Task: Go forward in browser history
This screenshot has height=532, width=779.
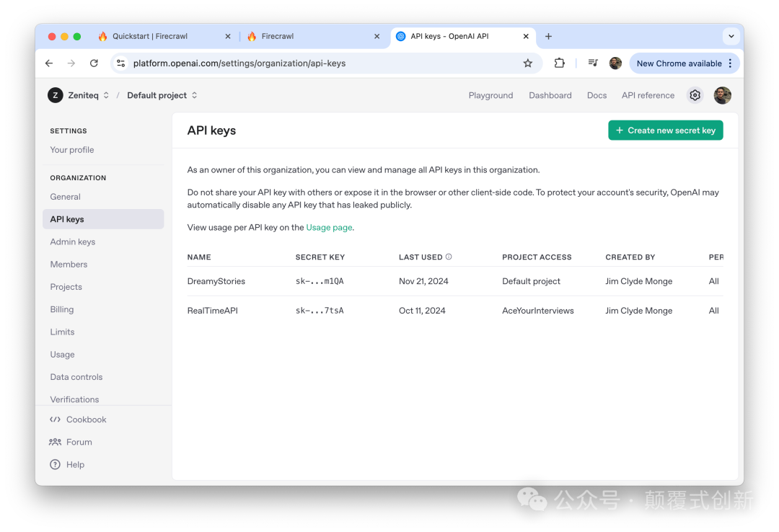Action: 71,63
